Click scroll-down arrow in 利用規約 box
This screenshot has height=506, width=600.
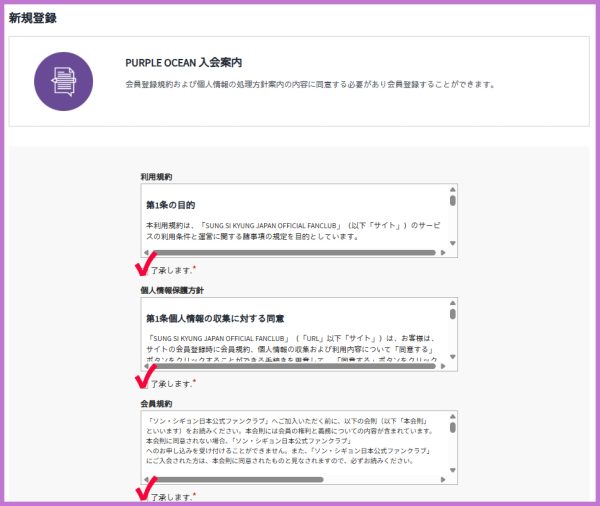452,243
